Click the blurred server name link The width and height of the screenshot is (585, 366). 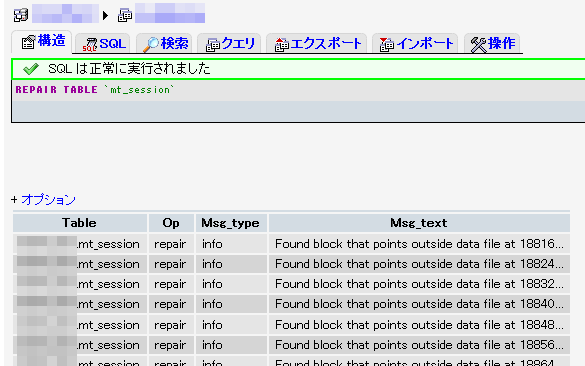click(65, 14)
